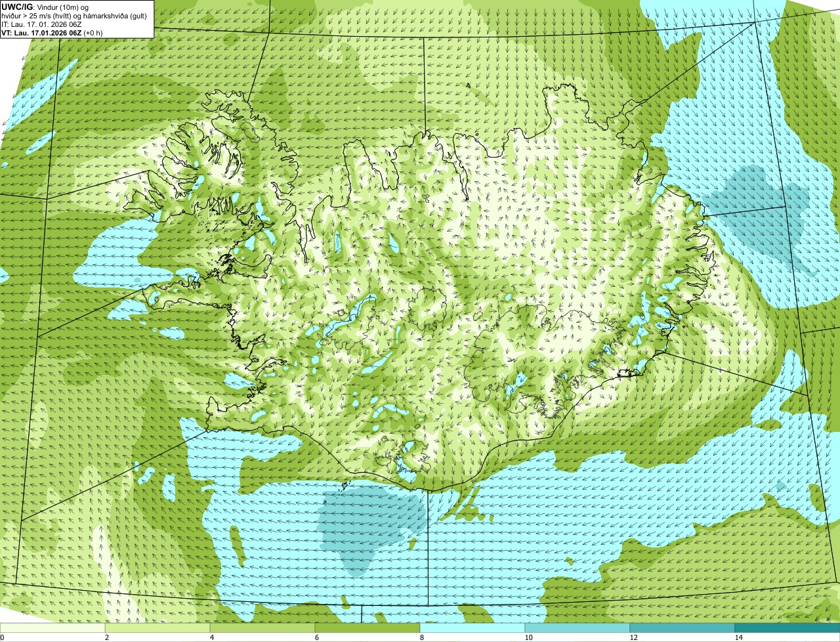840x642 pixels.
Task: Select the darkest teal swatch above 14
Action: click(x=787, y=628)
